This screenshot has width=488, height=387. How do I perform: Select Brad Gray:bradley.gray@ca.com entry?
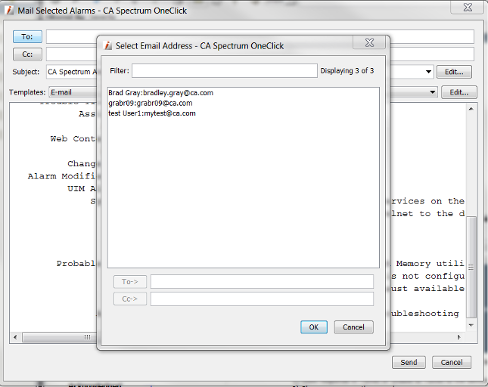click(161, 93)
